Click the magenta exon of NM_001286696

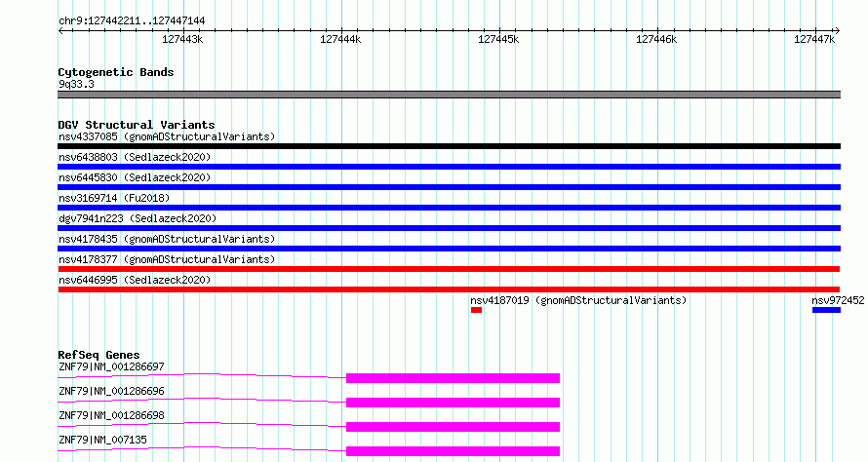(453, 403)
